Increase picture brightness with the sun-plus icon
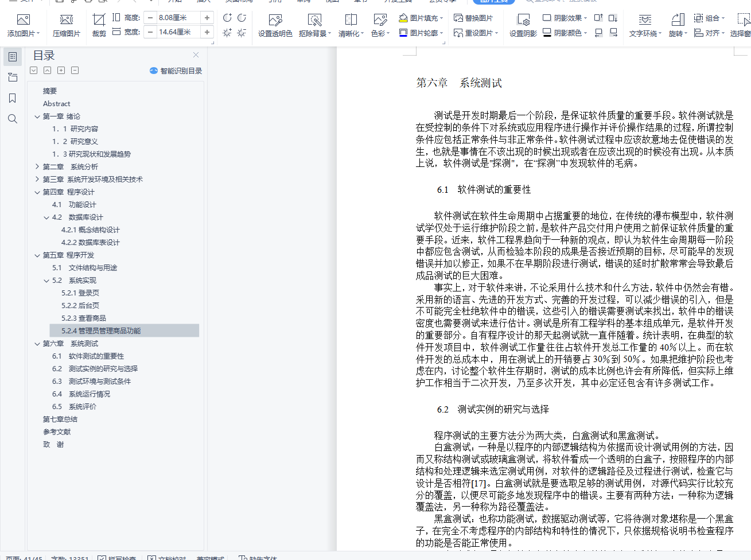751x560 pixels. tap(228, 33)
